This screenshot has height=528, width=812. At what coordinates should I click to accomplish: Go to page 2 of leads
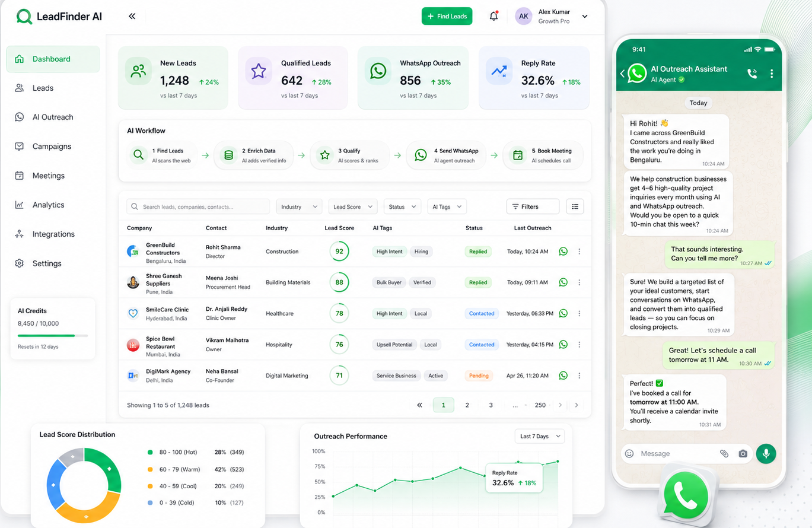(x=467, y=405)
